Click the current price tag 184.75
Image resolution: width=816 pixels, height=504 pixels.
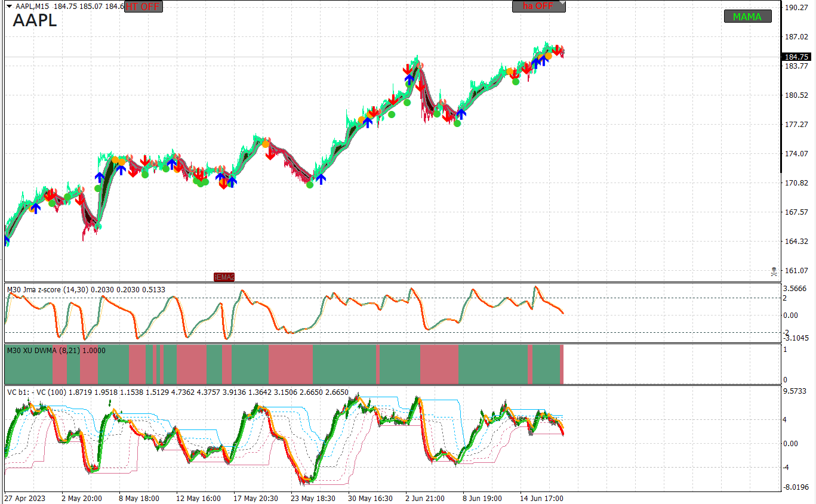(796, 57)
